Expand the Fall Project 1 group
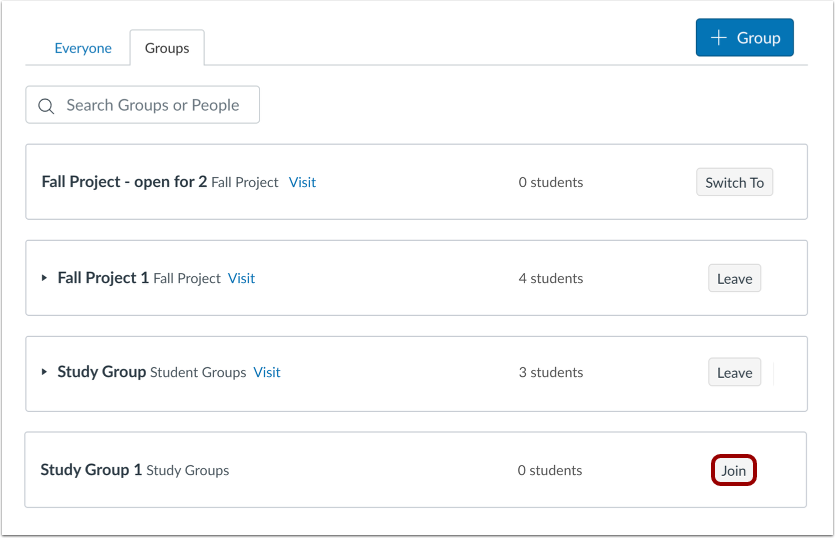Viewport: 835px width, 538px height. pos(44,278)
